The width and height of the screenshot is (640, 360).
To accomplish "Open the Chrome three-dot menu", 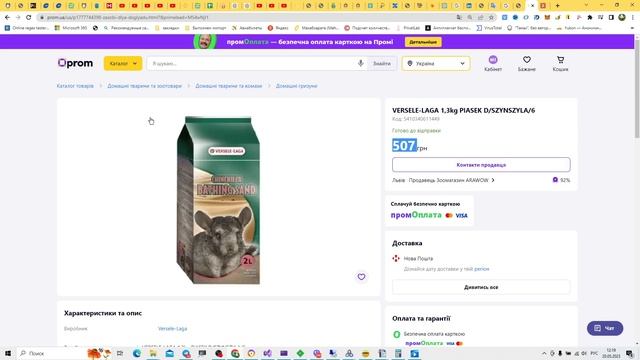I will click(x=633, y=18).
